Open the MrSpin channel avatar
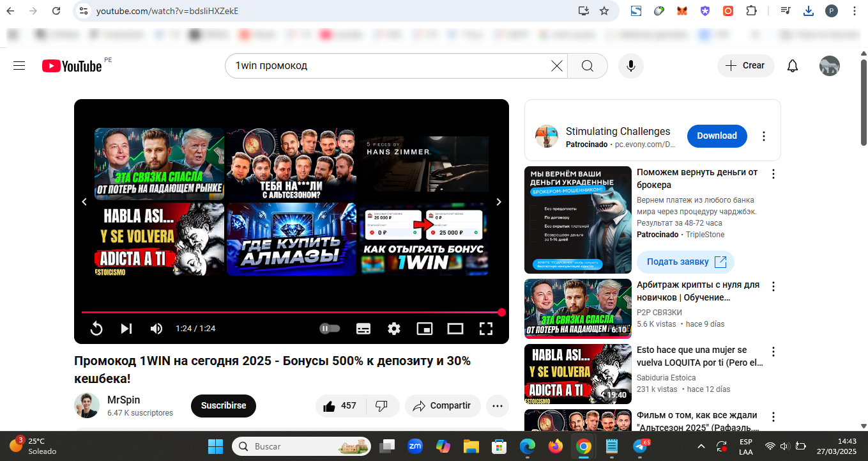 (87, 406)
